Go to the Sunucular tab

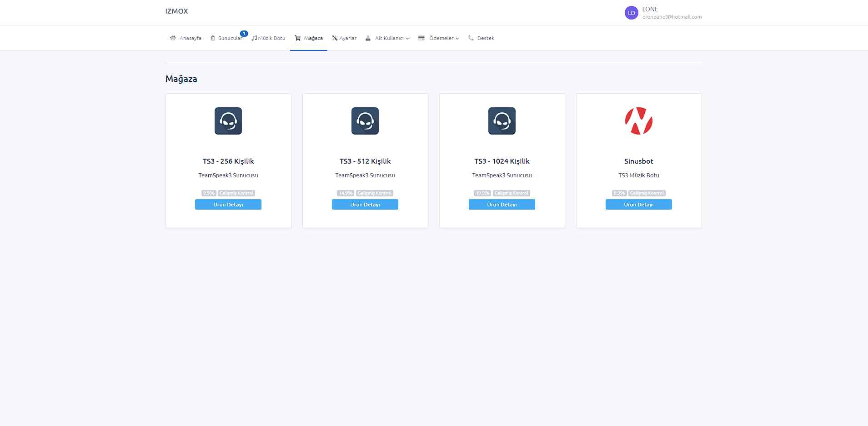(x=230, y=38)
